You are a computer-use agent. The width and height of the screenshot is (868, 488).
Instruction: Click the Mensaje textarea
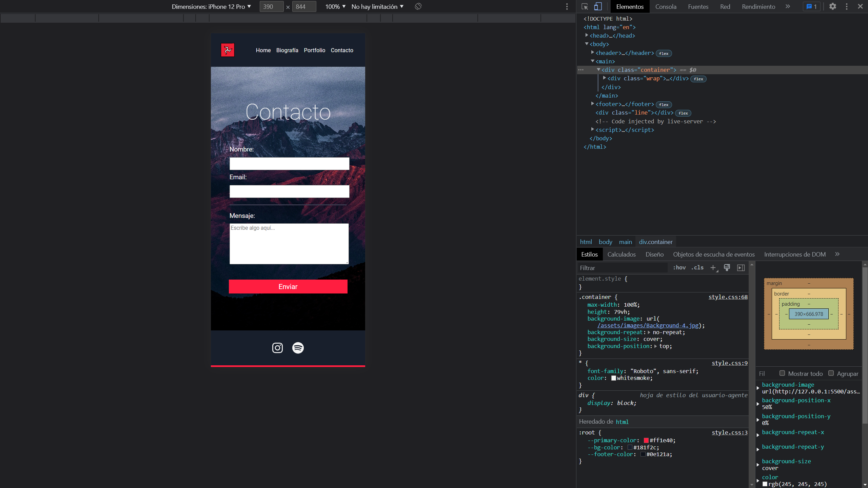coord(289,244)
